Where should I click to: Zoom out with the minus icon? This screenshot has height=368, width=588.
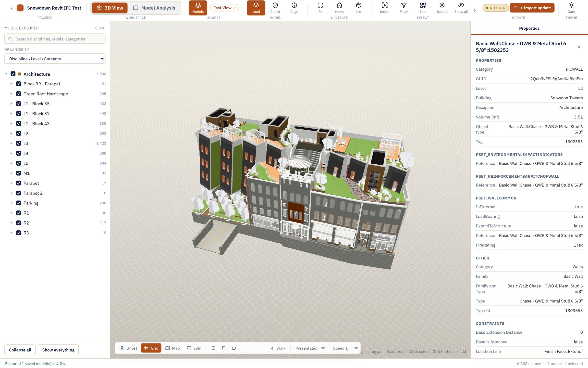pos(247,348)
